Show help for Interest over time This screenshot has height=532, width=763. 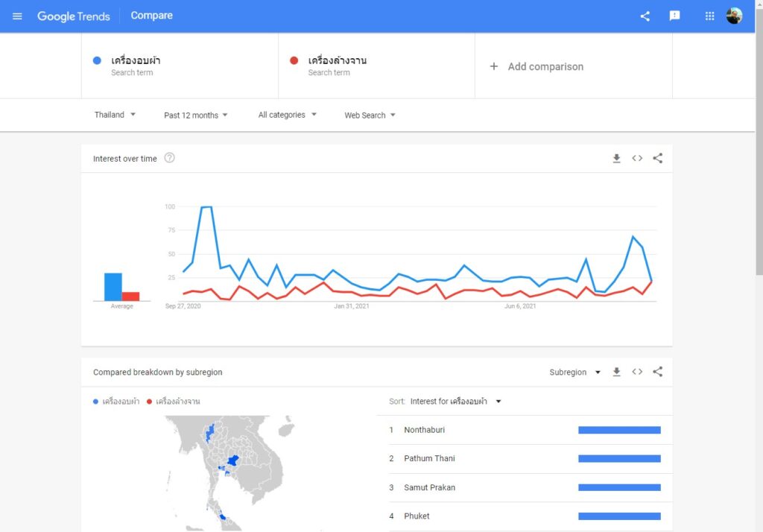click(169, 158)
